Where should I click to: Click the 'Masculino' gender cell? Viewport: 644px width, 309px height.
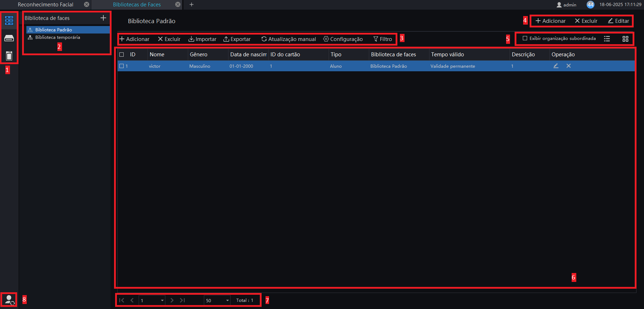tap(200, 66)
